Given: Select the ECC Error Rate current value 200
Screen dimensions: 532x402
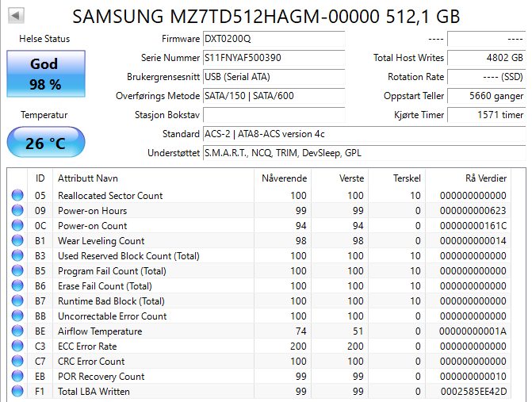Looking at the screenshot, I should click(x=298, y=346).
